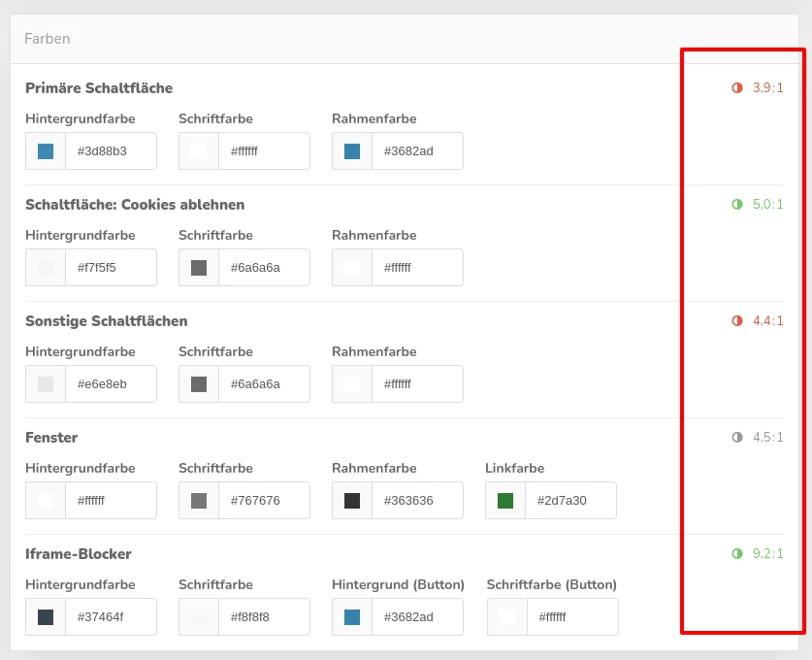Screen dimensions: 812x660
Task: Edit the #37464f background hex field
Action: [111, 617]
